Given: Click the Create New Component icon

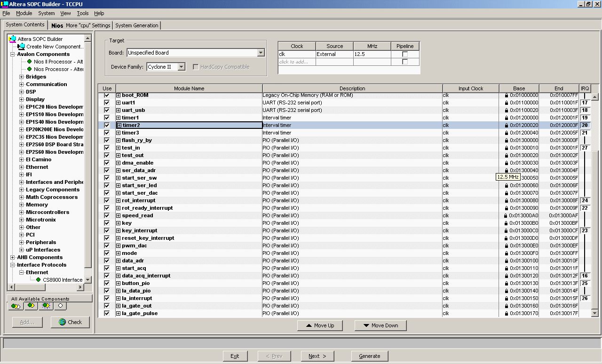Looking at the screenshot, I should click(21, 46).
